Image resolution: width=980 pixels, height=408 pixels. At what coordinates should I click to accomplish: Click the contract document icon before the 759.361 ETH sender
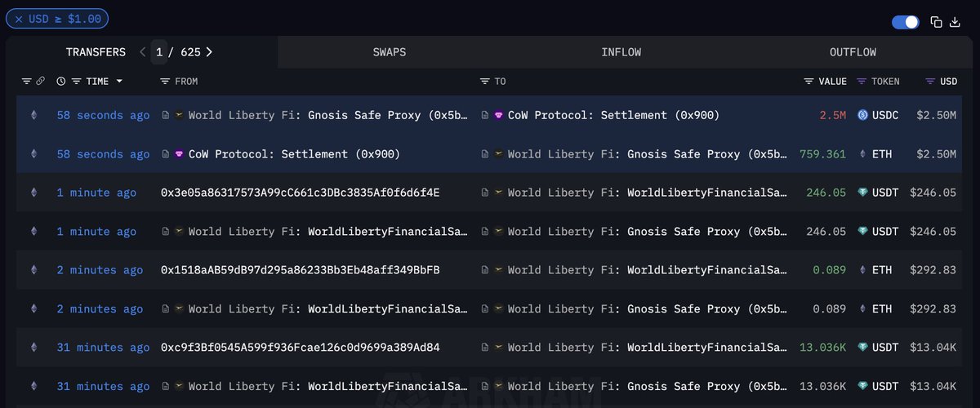[166, 153]
